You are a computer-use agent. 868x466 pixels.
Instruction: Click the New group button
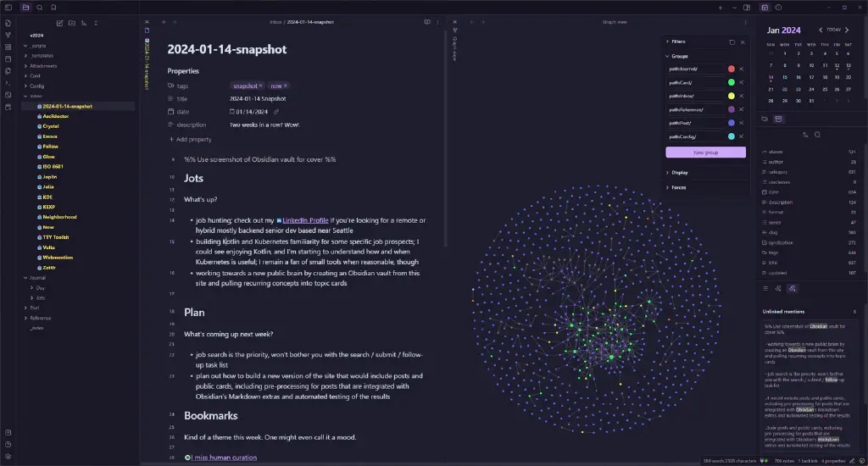tap(705, 153)
